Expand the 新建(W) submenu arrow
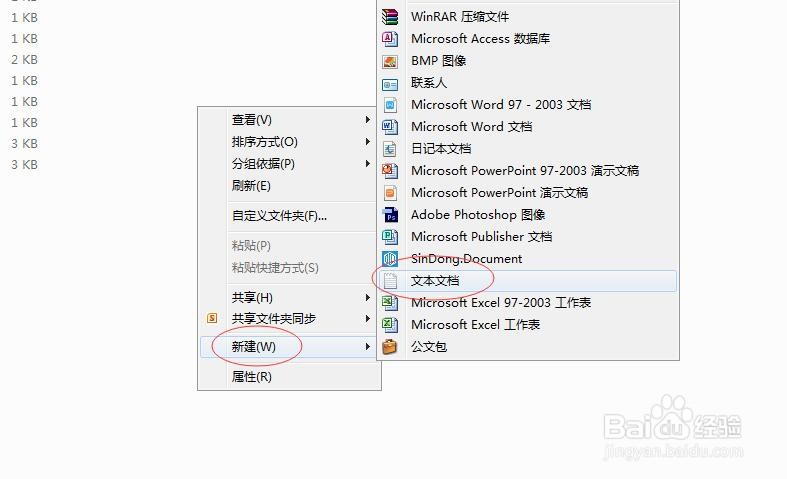This screenshot has width=787, height=479. pyautogui.click(x=368, y=346)
